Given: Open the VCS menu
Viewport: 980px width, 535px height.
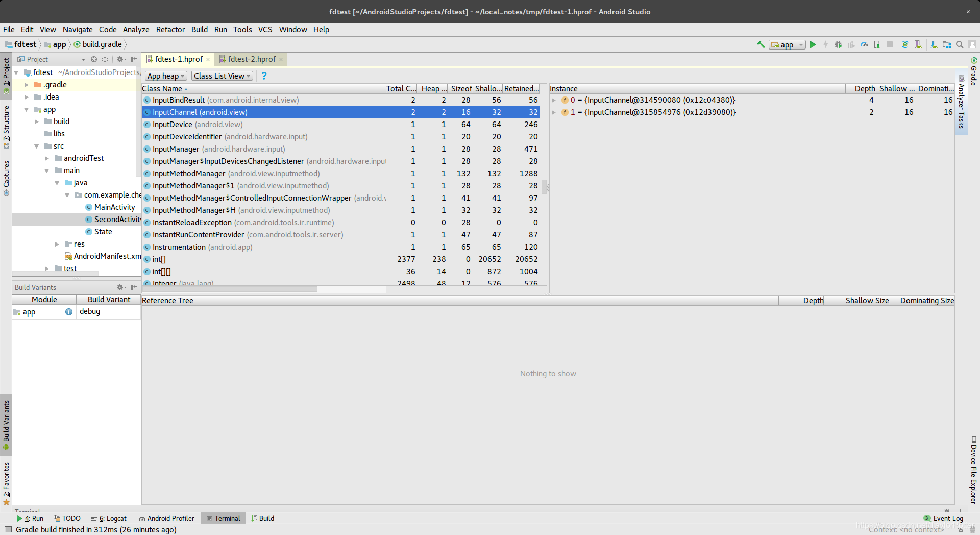Looking at the screenshot, I should click(x=265, y=30).
